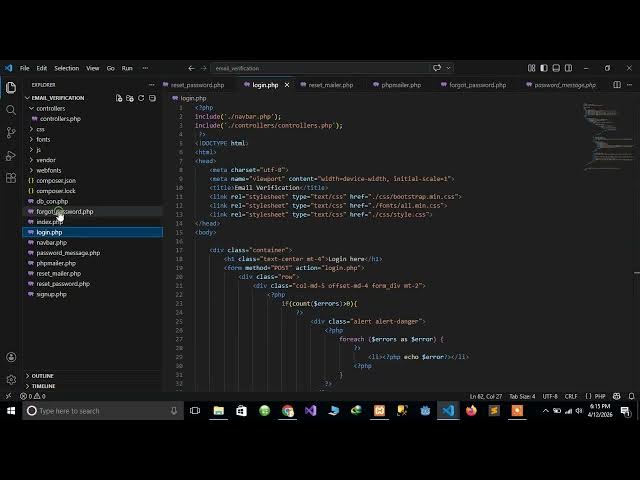Viewport: 640px width, 480px height.
Task: Toggle the Primary Side Bar visibility
Action: coord(544,68)
